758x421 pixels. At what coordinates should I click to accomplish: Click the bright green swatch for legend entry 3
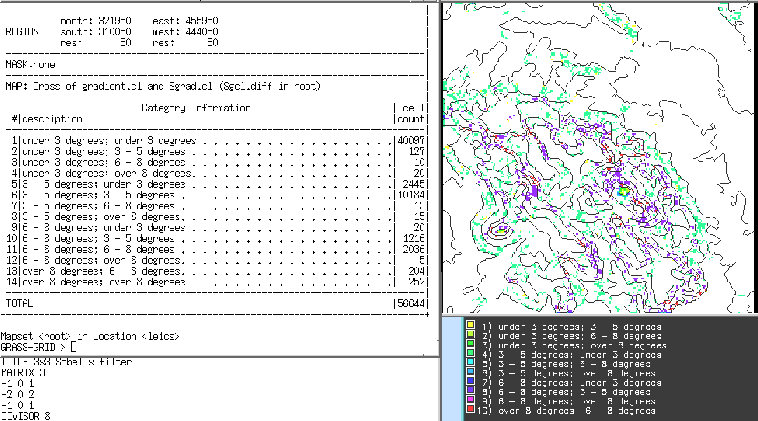(x=470, y=344)
